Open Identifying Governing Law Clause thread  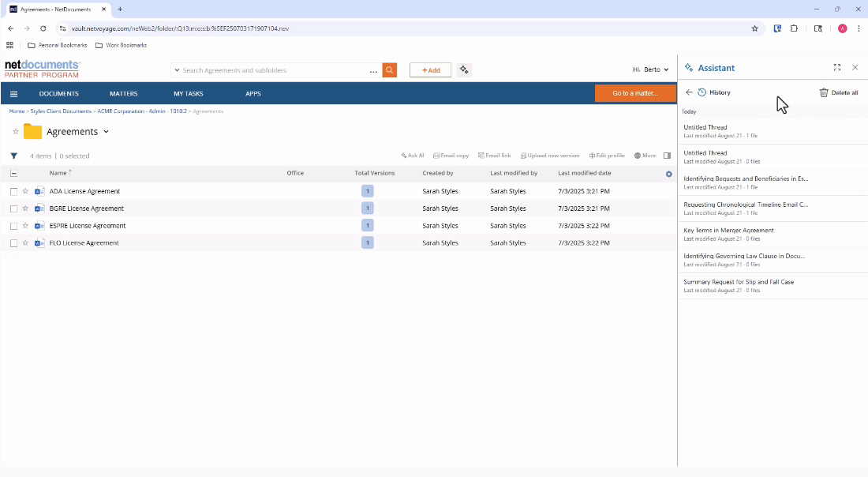click(773, 260)
